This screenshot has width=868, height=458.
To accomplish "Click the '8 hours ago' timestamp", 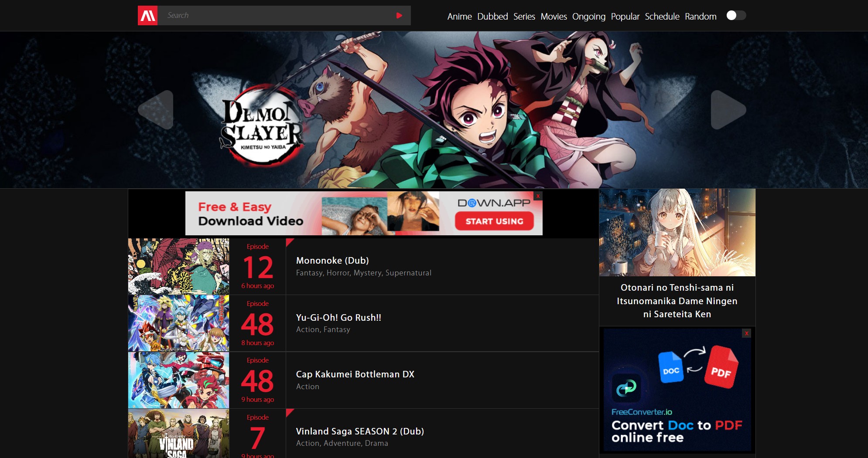I will coord(257,343).
